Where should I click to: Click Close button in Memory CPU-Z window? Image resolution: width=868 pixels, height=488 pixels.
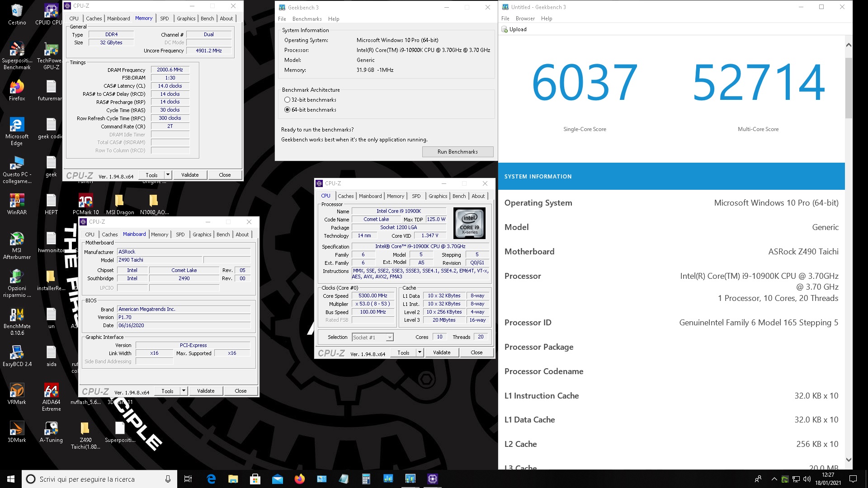225,175
